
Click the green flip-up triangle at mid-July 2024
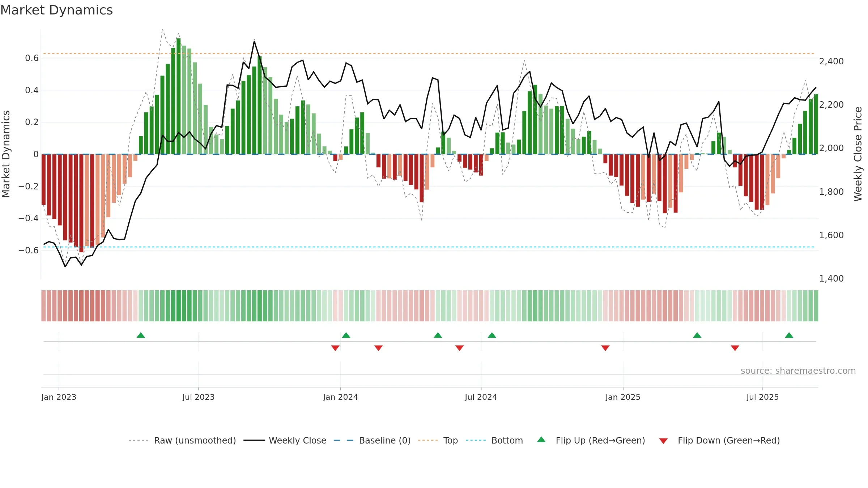492,335
